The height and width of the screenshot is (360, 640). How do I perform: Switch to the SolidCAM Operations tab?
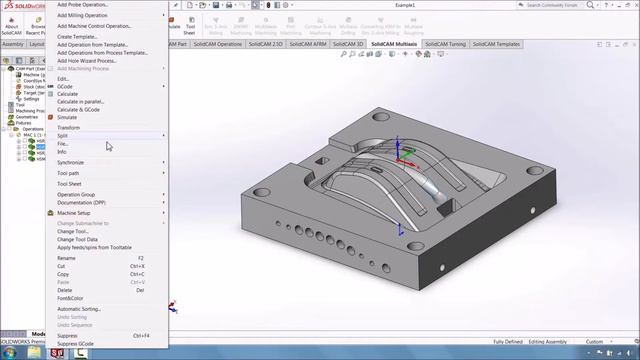[218, 44]
